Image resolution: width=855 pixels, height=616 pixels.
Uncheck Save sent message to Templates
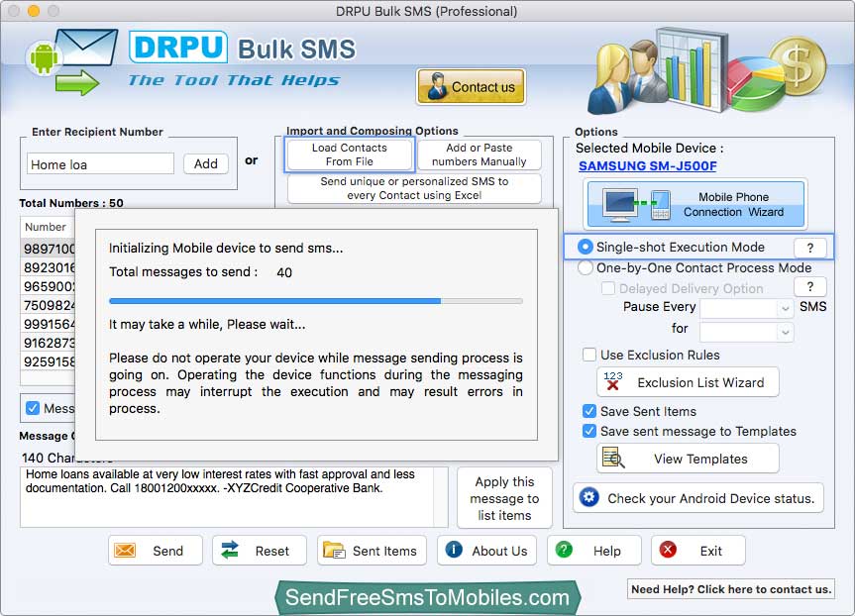(x=589, y=431)
